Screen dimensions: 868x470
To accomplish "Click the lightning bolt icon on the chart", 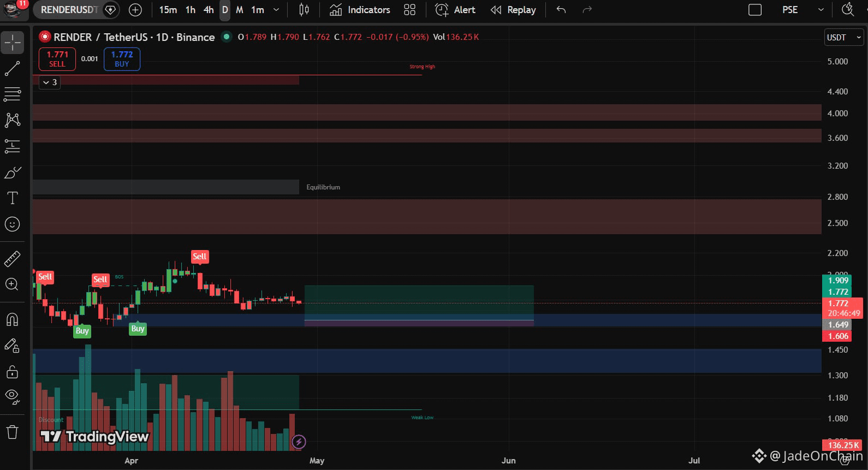I will [x=299, y=442].
